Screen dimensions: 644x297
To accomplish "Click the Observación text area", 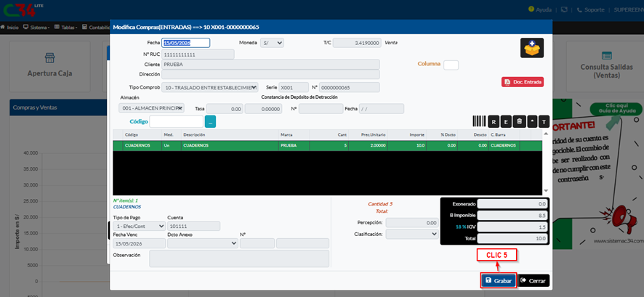I will pos(239,259).
